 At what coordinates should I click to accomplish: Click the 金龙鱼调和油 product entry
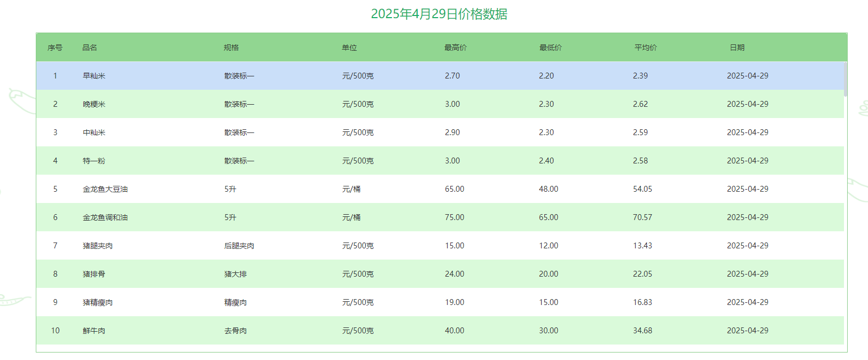click(x=105, y=217)
